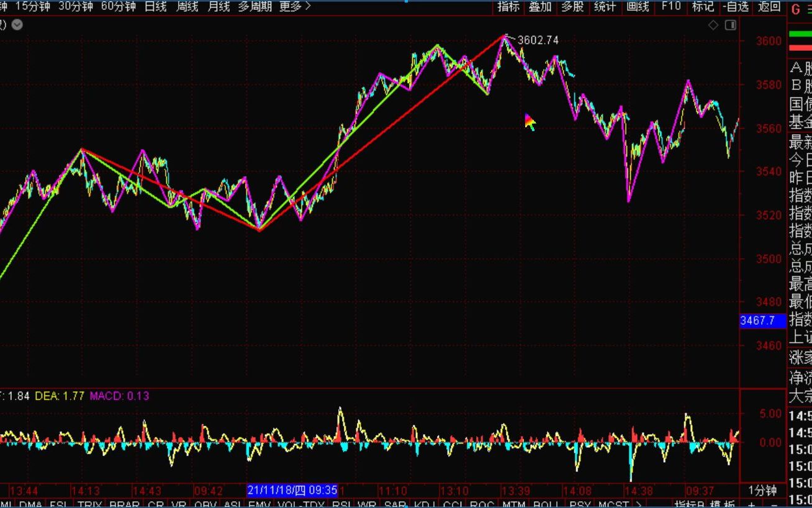Open the round dropdown arrow beside chart title
Image resolution: width=812 pixels, height=508 pixels.
(x=17, y=25)
